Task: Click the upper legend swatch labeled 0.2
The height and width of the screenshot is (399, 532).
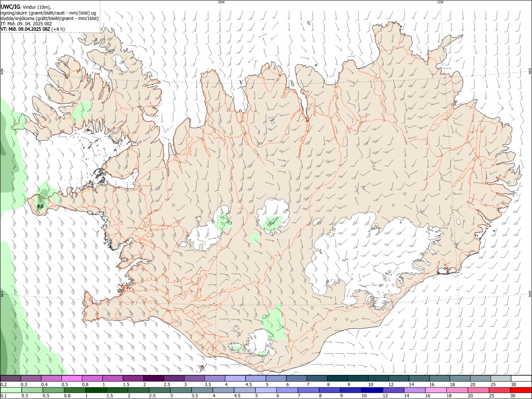Action: [10, 379]
